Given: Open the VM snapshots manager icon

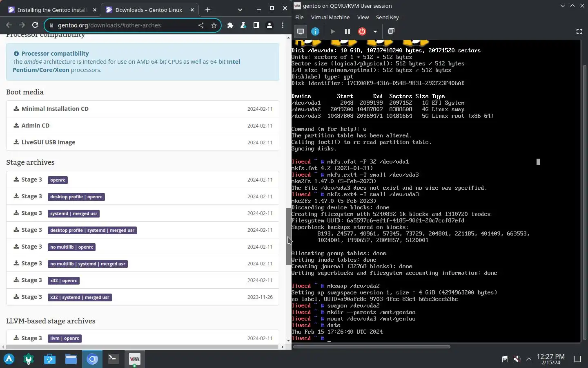Looking at the screenshot, I should point(391,31).
